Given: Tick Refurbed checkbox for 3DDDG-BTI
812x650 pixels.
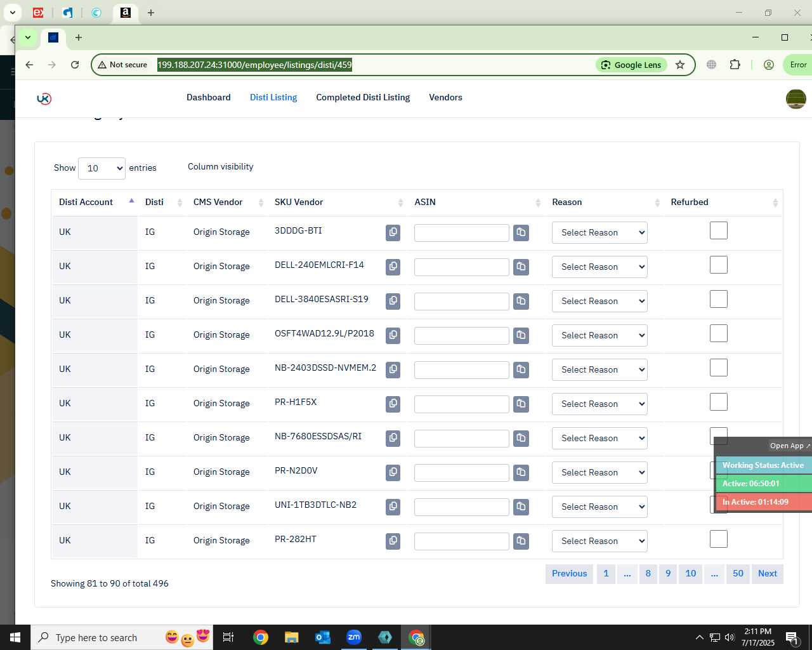Looking at the screenshot, I should (x=719, y=230).
